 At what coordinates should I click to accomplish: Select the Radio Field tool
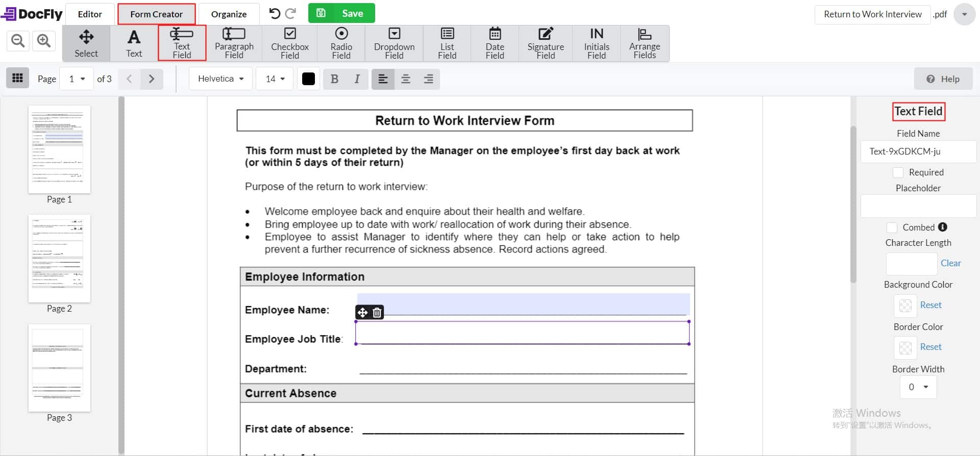[341, 43]
